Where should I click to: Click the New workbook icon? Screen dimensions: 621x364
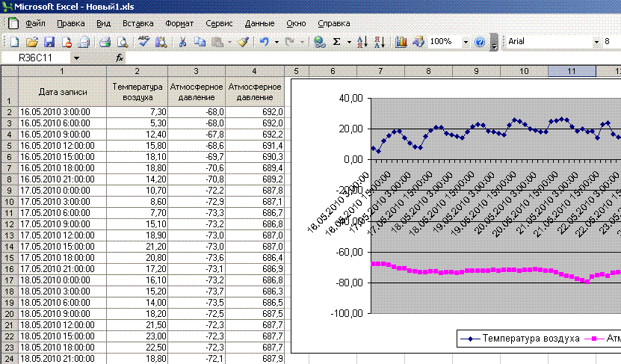pos(14,42)
